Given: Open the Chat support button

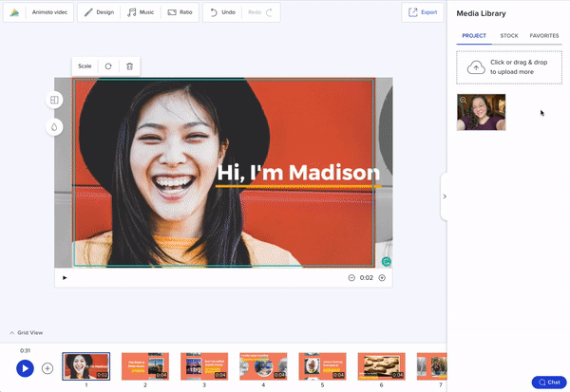Looking at the screenshot, I should coord(549,383).
